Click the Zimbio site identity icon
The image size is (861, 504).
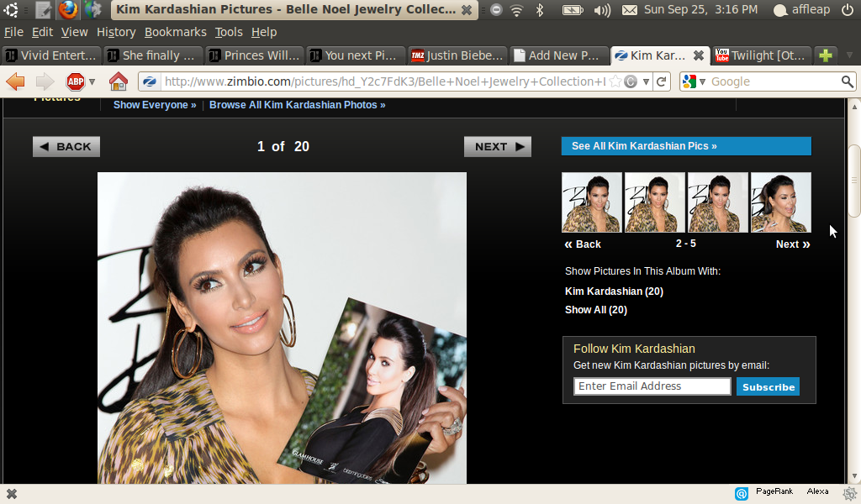[x=150, y=81]
